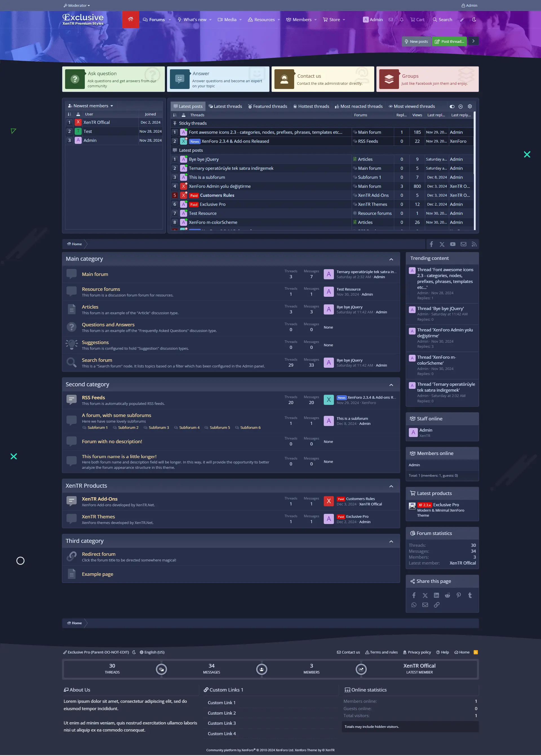Click the copy link icon under Share this page
The height and width of the screenshot is (756, 541).
[x=436, y=605]
